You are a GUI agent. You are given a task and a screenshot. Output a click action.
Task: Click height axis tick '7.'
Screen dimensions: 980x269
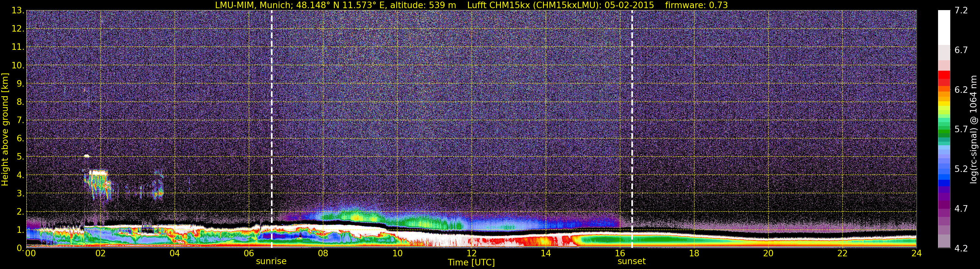(x=20, y=120)
